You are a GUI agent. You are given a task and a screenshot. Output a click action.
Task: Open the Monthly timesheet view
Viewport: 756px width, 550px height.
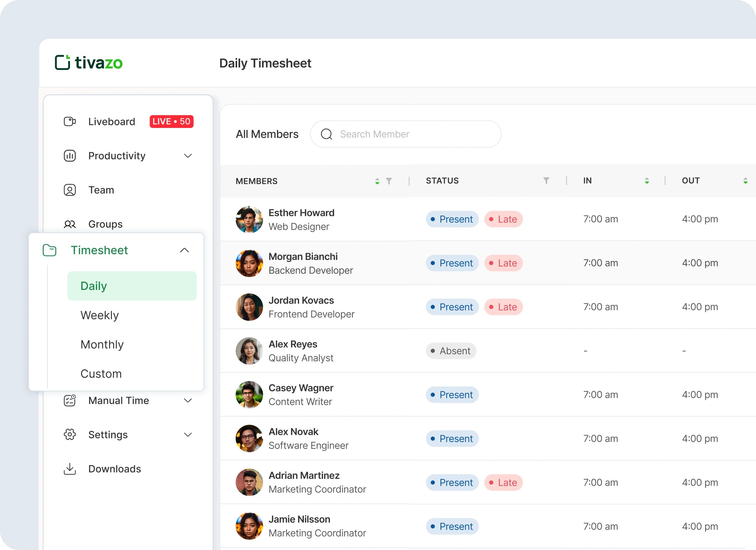pyautogui.click(x=102, y=344)
